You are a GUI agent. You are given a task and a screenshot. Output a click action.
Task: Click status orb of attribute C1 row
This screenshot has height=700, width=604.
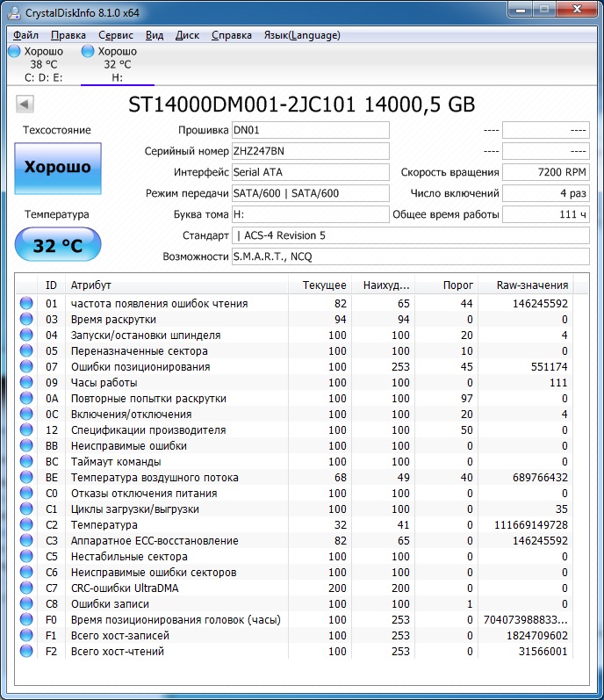26,509
